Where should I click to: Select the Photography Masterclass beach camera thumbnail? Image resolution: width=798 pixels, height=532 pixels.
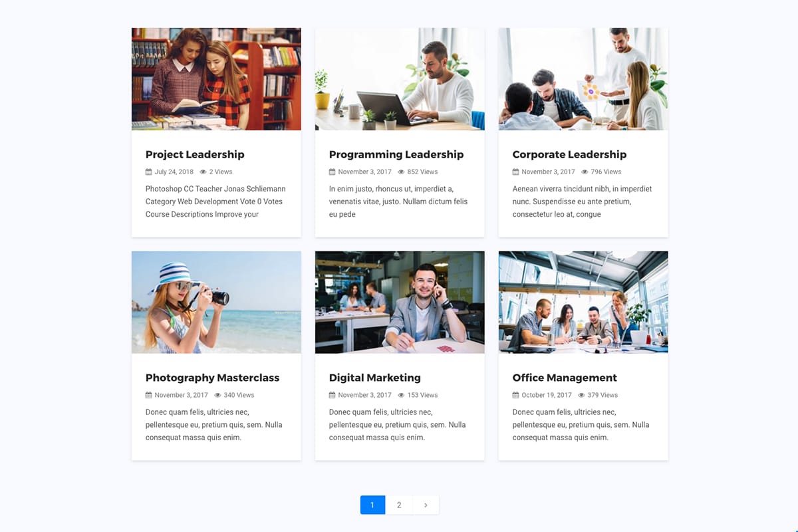[x=216, y=303]
